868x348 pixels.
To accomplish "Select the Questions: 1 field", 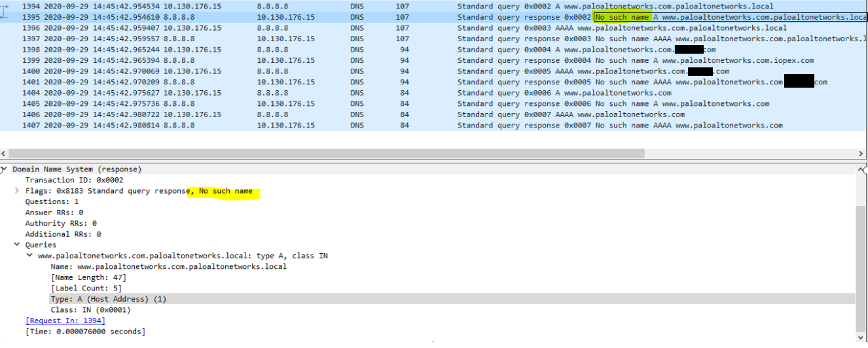I will tap(51, 201).
